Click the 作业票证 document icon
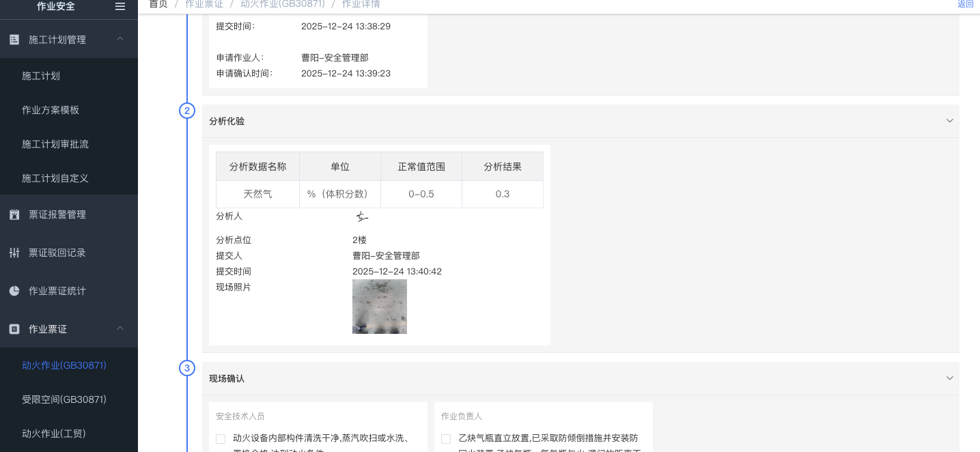The height and width of the screenshot is (452, 980). pyautogui.click(x=14, y=329)
